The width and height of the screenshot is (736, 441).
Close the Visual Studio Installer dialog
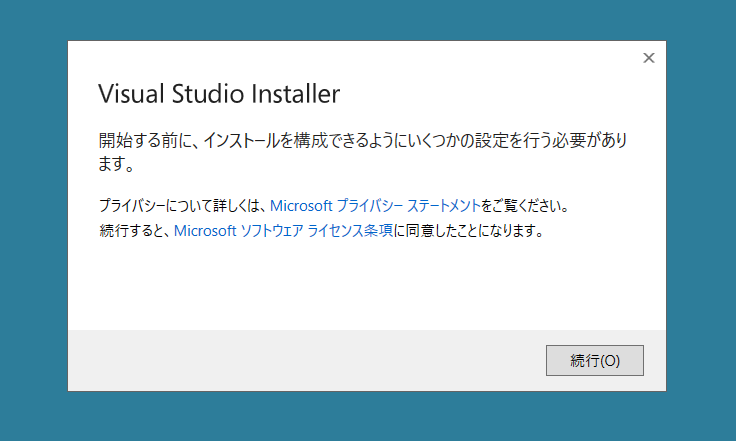649,58
